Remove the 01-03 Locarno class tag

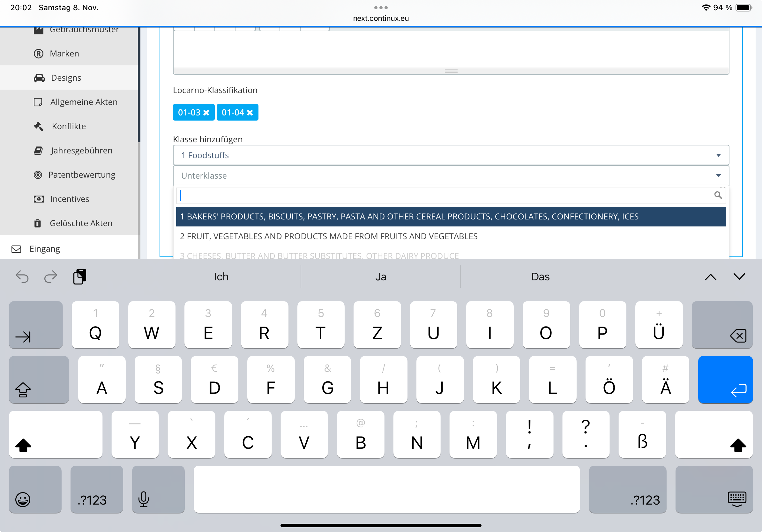click(x=206, y=113)
